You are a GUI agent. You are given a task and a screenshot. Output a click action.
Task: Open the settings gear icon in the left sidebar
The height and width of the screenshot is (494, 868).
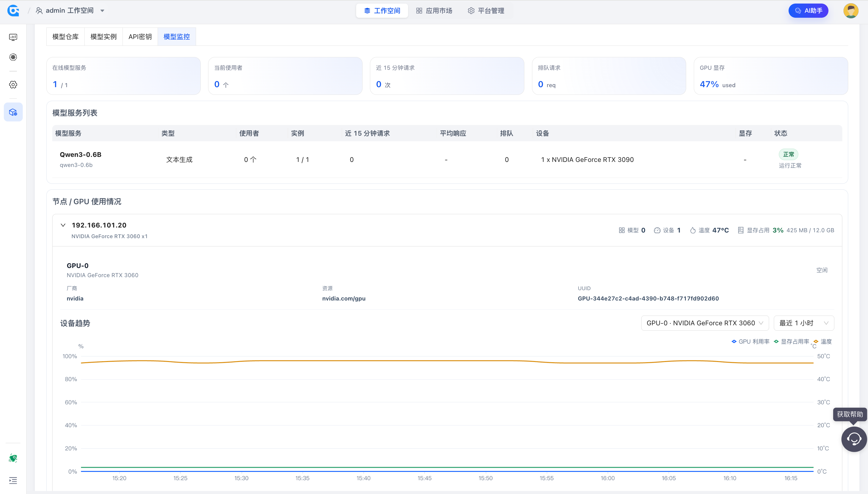13,84
